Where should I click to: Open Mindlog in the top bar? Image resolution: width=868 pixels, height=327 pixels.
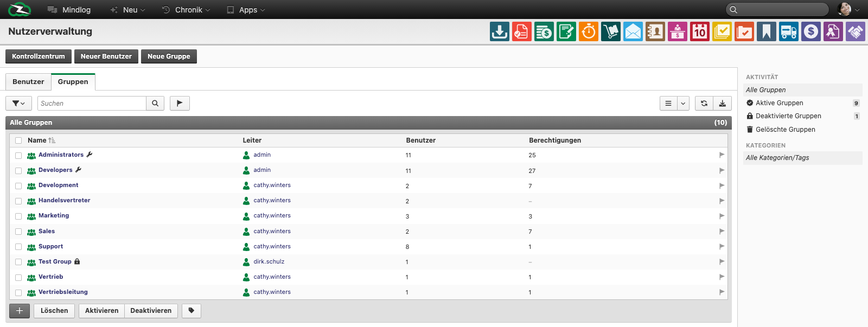(x=69, y=10)
